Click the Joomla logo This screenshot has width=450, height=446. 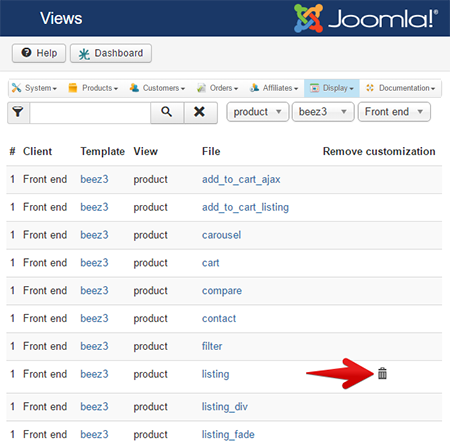tap(365, 18)
